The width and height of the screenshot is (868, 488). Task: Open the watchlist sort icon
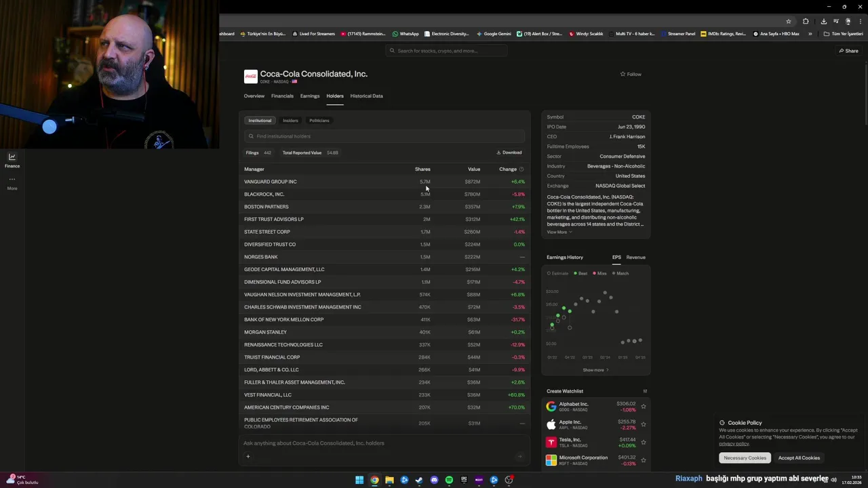(645, 391)
